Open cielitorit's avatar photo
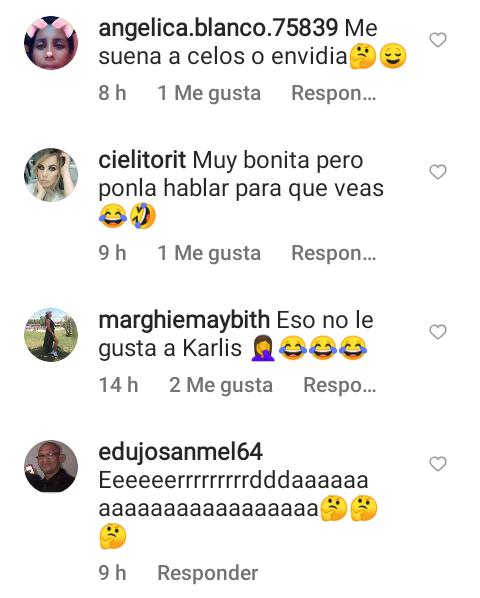 (51, 175)
